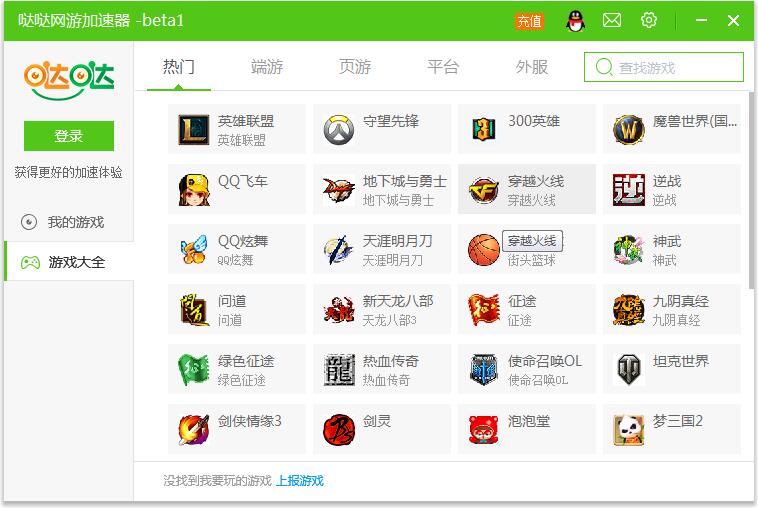
Task: Open the mail envelope icon
Action: (612, 20)
